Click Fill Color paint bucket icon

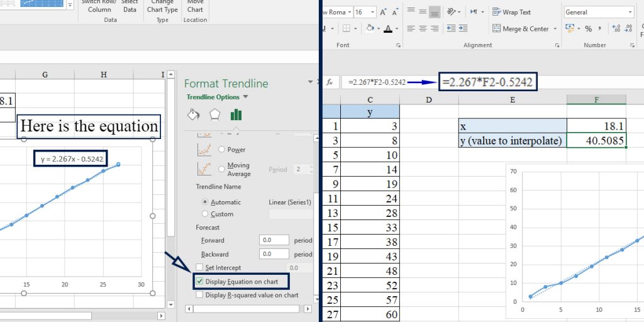370,28
